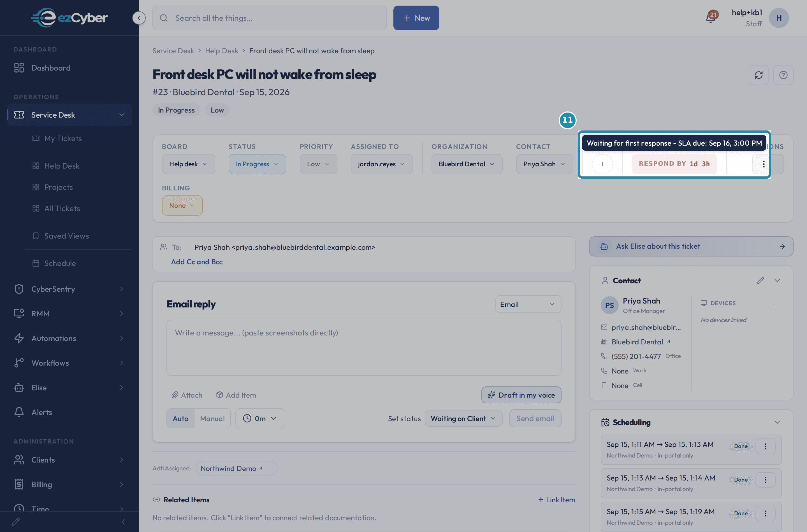Click the H user avatar
The image size is (807, 532).
[779, 18]
